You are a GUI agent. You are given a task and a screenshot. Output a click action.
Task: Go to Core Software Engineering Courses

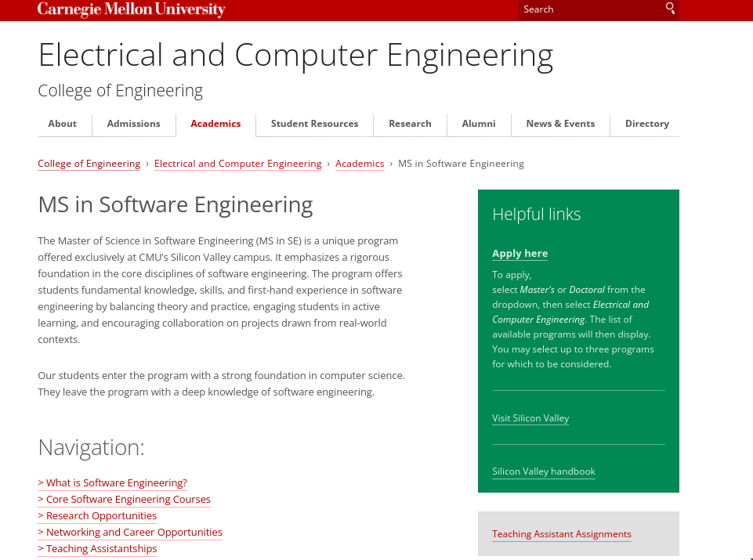click(x=125, y=500)
